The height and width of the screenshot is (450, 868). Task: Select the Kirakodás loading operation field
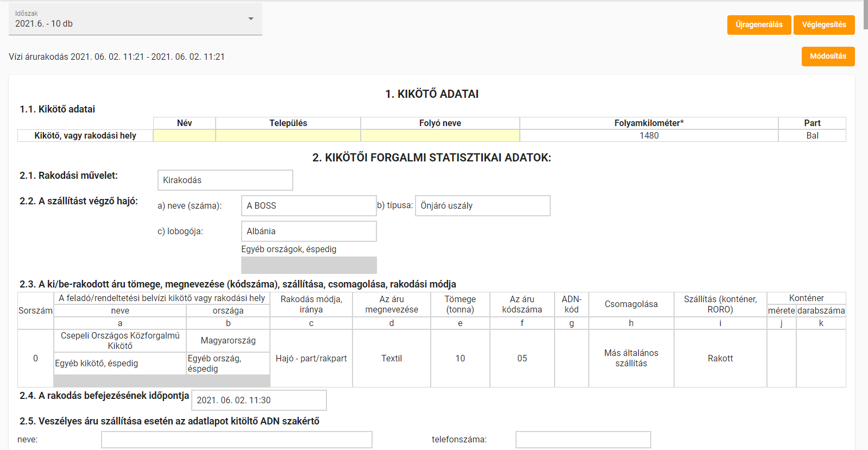pyautogui.click(x=225, y=180)
